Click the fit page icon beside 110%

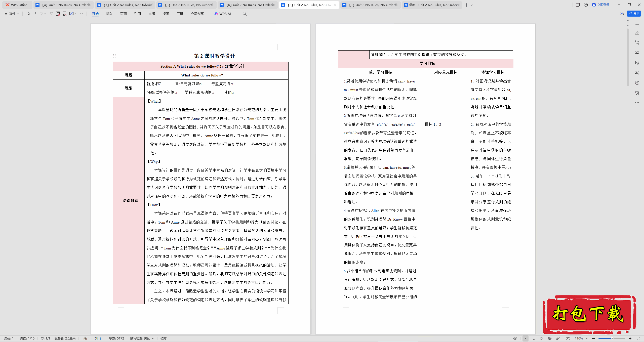pos(568,338)
